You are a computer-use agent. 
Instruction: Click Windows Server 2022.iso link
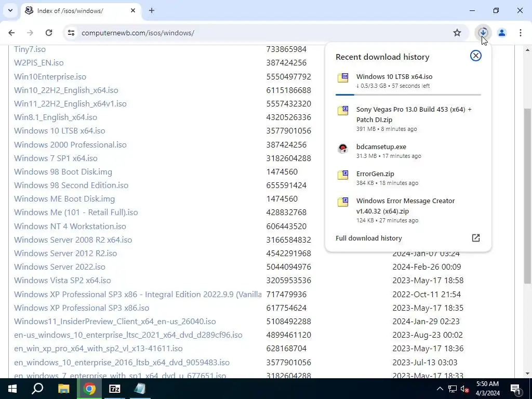pyautogui.click(x=60, y=267)
